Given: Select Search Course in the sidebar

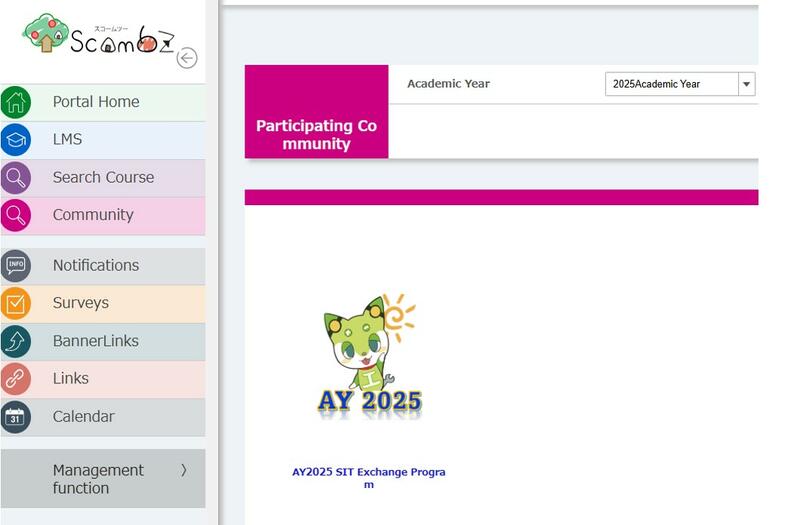Looking at the screenshot, I should point(103,178).
